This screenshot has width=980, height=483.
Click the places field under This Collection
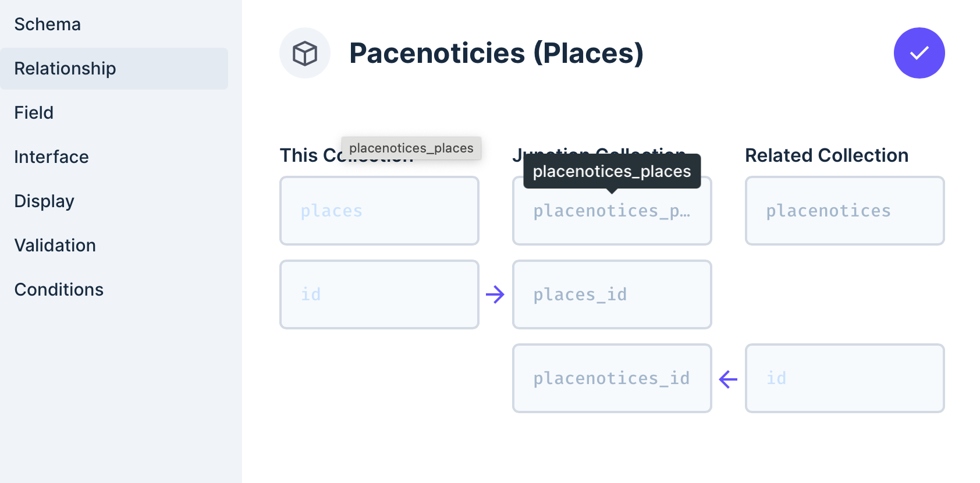pyautogui.click(x=379, y=211)
